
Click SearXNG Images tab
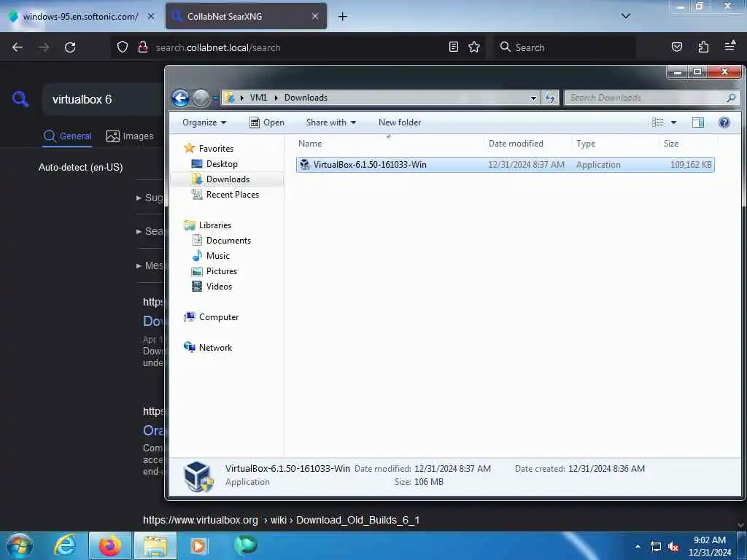point(130,136)
